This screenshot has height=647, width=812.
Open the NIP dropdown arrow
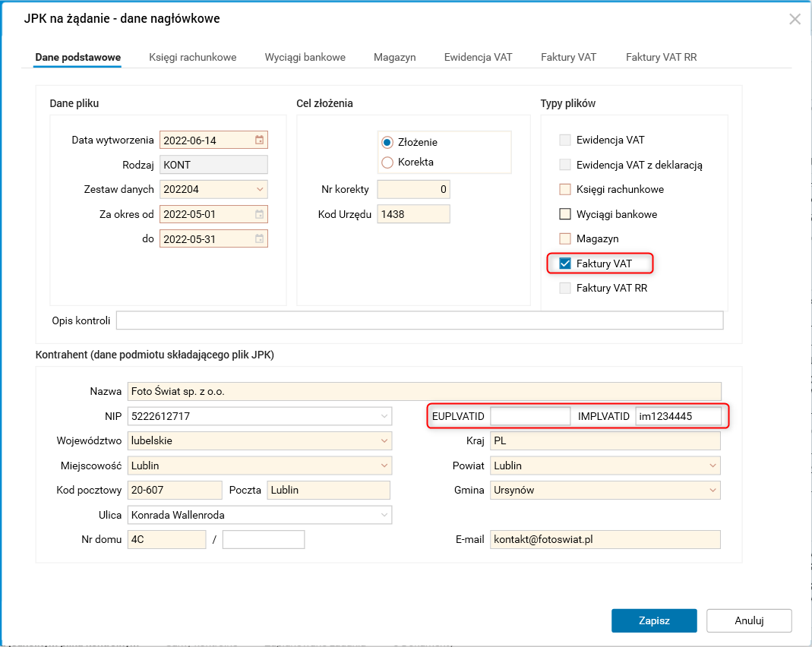(x=384, y=416)
